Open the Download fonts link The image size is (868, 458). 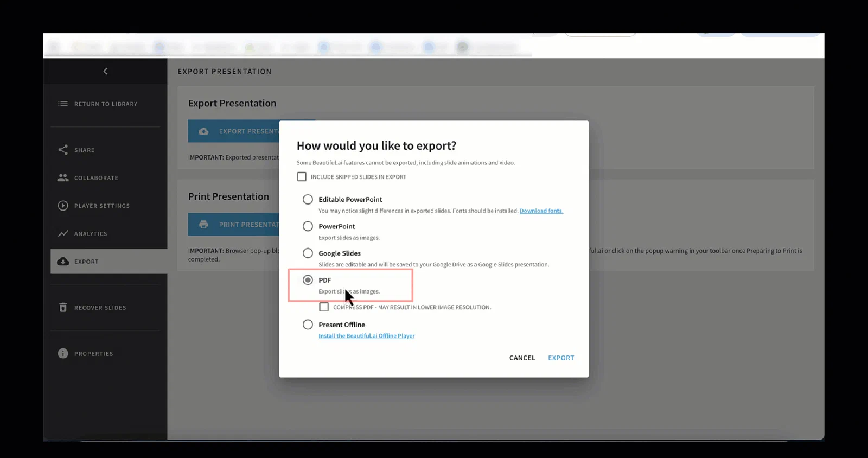click(x=541, y=211)
